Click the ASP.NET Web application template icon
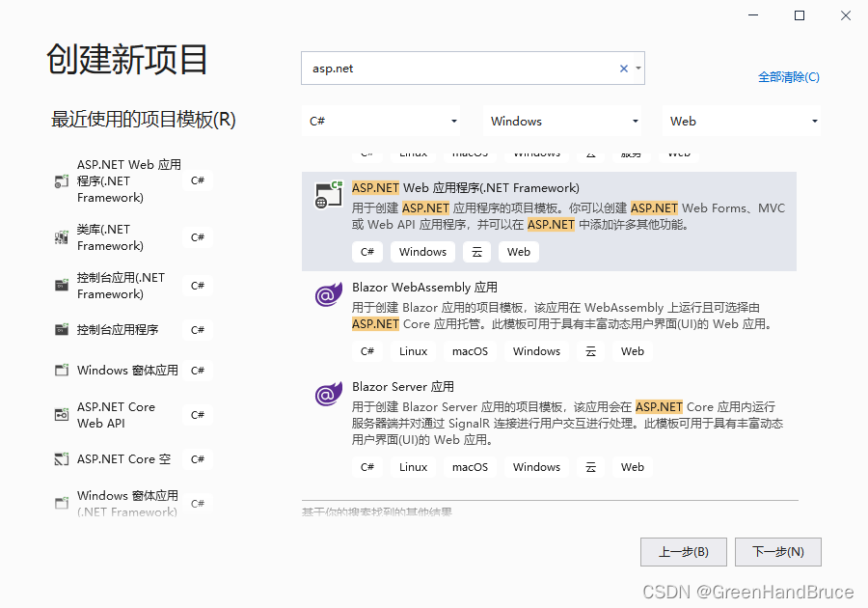This screenshot has height=608, width=868. tap(328, 195)
